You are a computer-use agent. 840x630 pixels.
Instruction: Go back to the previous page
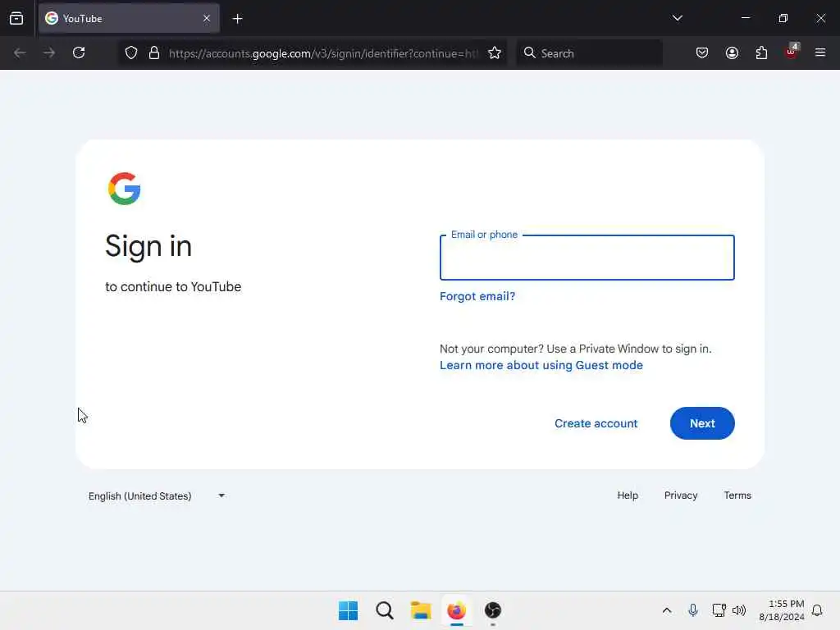20,53
